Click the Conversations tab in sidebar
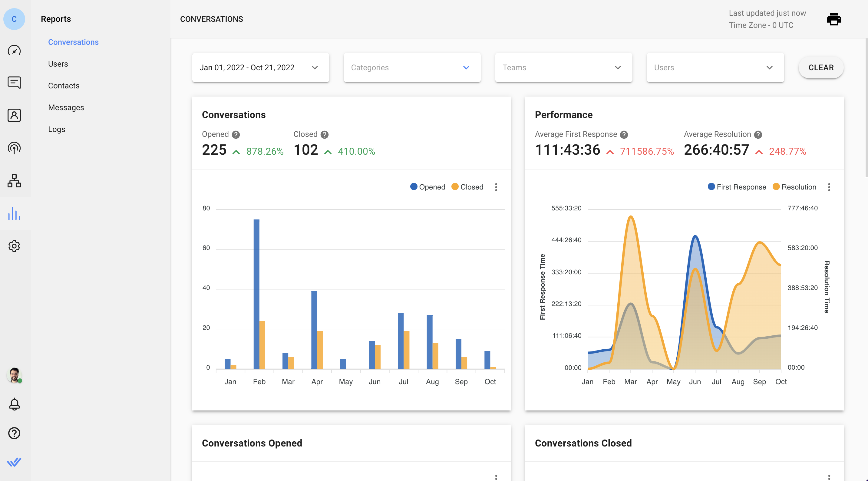This screenshot has width=868, height=481. click(x=73, y=41)
